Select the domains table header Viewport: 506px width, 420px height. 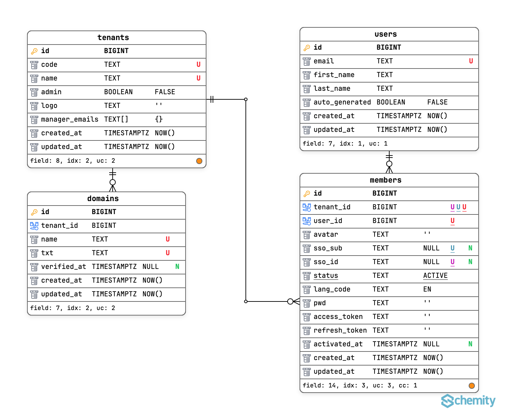pyautogui.click(x=106, y=199)
